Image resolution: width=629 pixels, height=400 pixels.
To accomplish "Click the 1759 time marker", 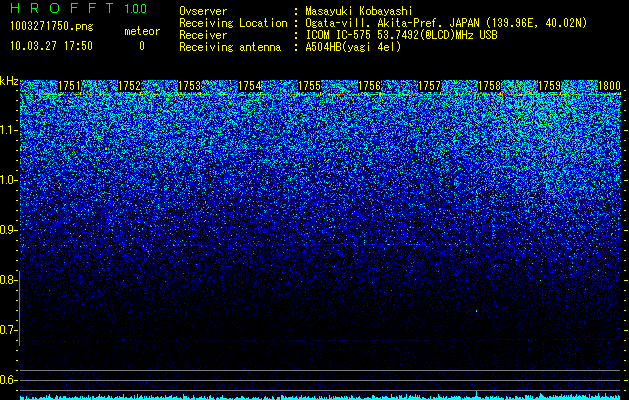I will [550, 86].
